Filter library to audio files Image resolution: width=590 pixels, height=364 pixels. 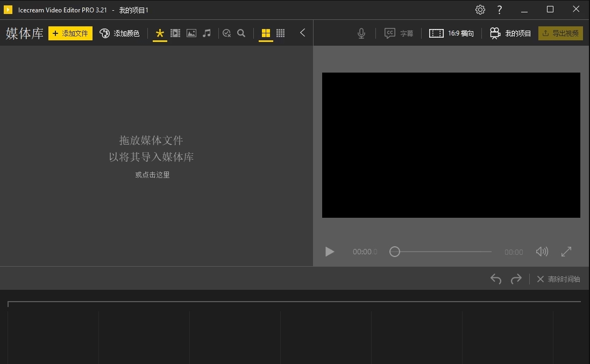207,33
